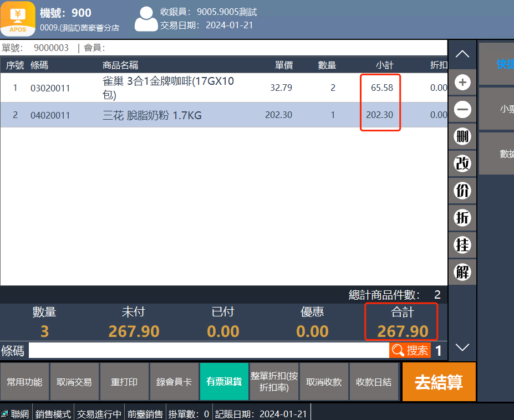Viewport: 514px width, 420px height.
Task: Click the 合計 total amount 267.90
Action: click(403, 331)
